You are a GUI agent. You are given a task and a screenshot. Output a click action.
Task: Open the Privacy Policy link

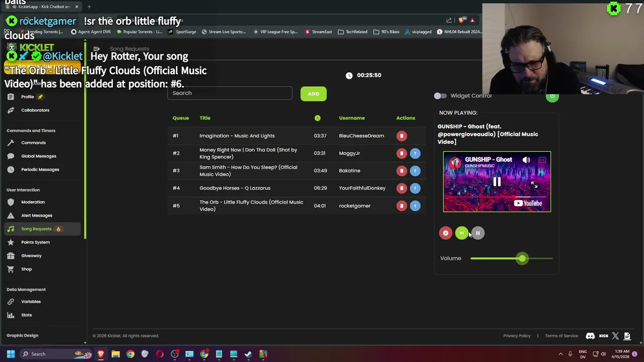click(x=517, y=336)
